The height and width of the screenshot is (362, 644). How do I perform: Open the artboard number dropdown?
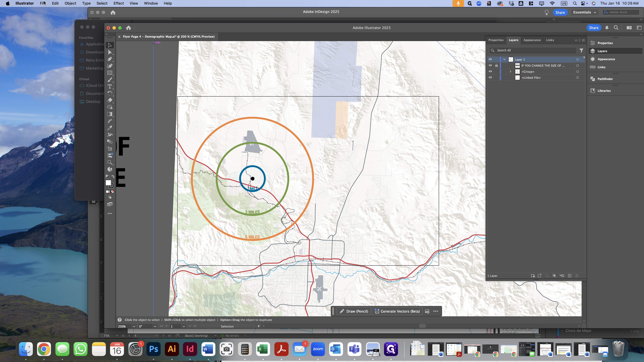pyautogui.click(x=184, y=326)
